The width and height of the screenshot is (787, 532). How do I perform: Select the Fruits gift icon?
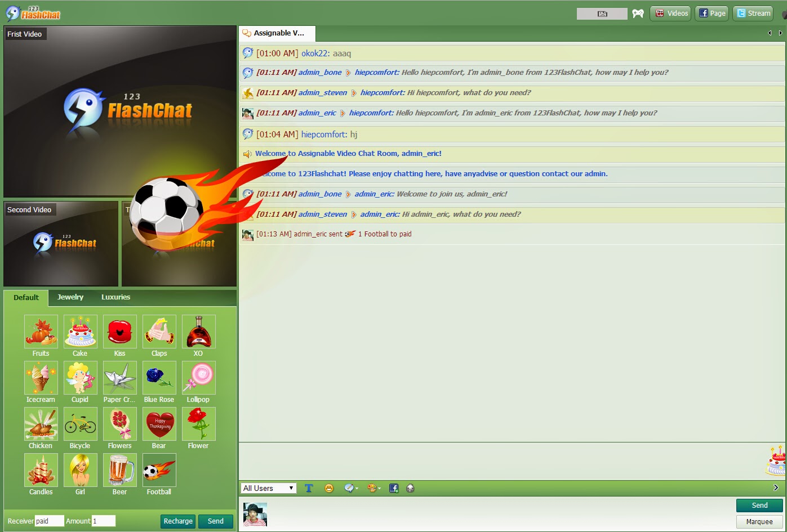click(x=41, y=332)
